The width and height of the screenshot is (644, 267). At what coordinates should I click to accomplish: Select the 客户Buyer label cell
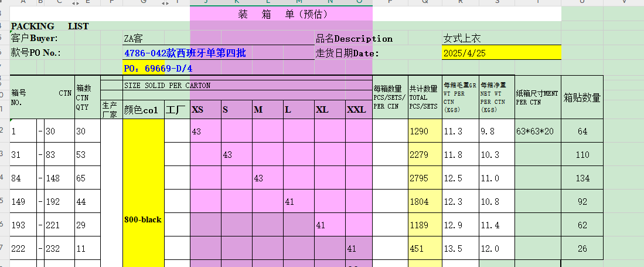point(35,39)
